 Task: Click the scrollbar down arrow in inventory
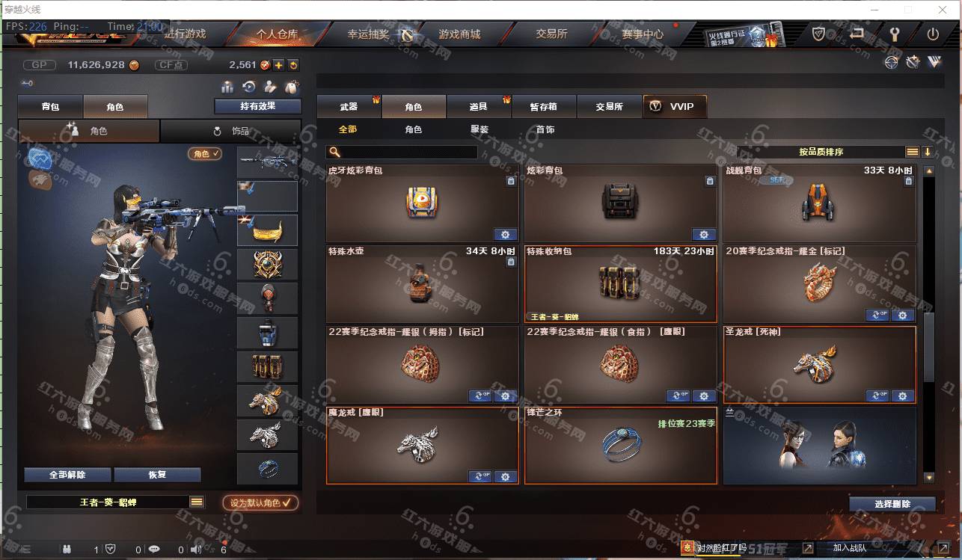[x=929, y=477]
